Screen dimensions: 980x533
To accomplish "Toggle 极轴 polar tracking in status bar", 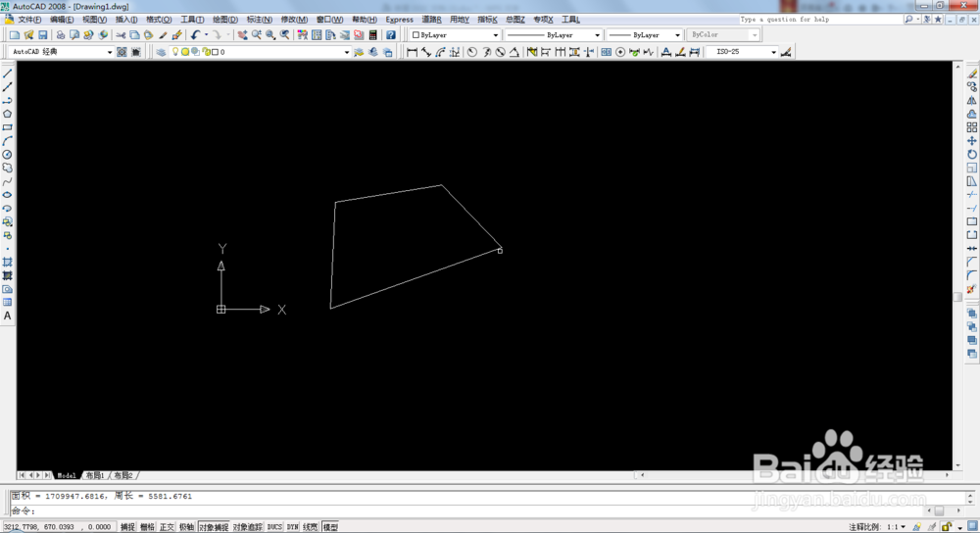I will 186,527.
